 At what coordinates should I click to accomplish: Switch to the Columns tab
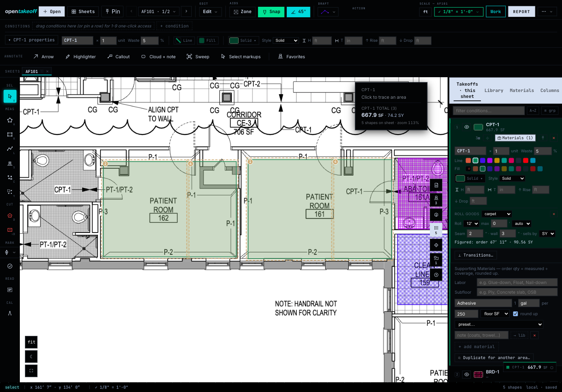click(549, 90)
